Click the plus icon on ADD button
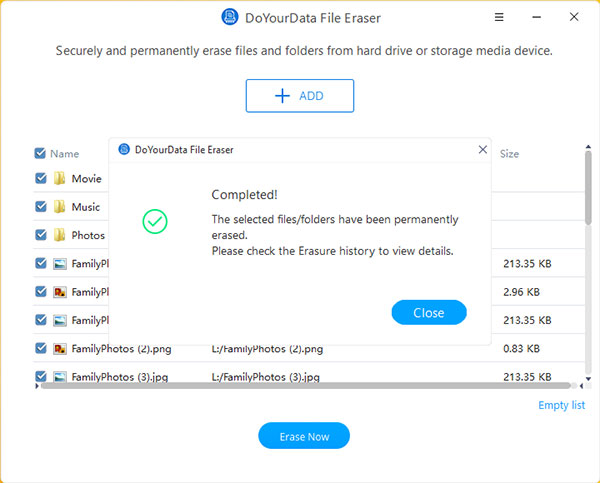 [x=282, y=96]
